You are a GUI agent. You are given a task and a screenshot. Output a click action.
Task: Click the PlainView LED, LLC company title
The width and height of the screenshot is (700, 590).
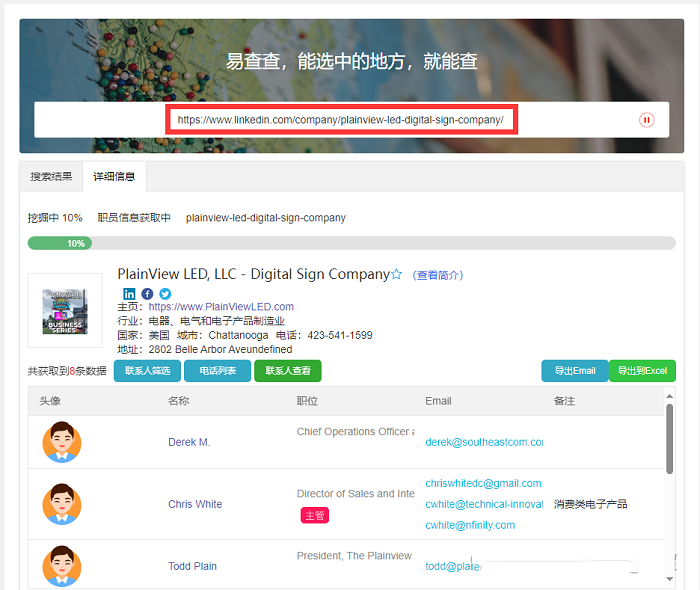pos(254,274)
